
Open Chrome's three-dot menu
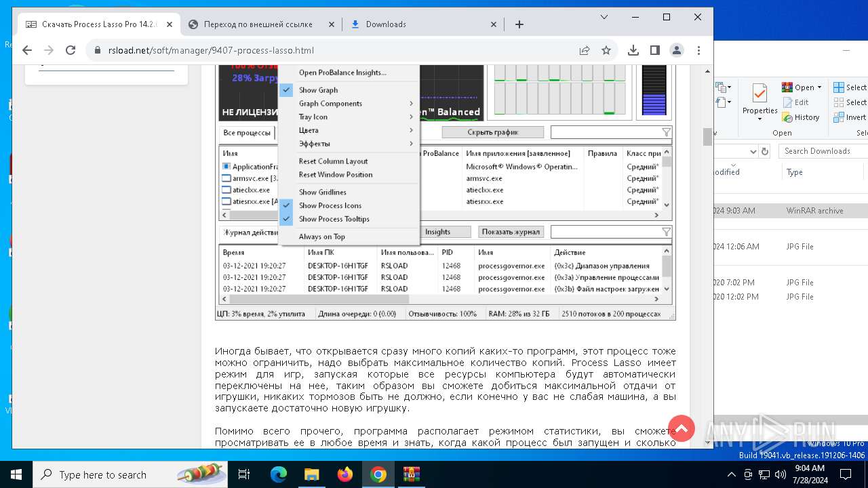click(698, 50)
